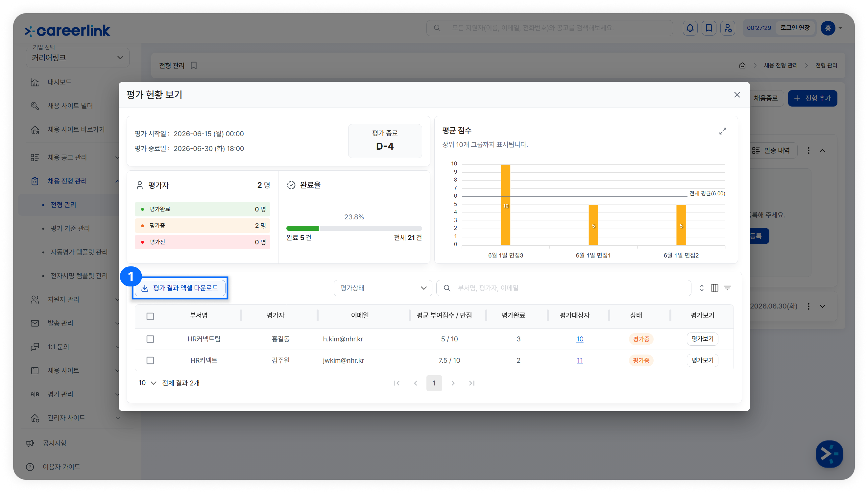Click 평가보기 for 김주원
The image size is (868, 493).
[703, 360]
